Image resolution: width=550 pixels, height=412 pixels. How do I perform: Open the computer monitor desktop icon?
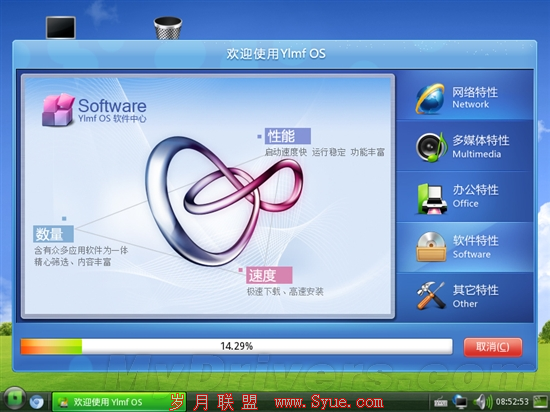pos(61,27)
